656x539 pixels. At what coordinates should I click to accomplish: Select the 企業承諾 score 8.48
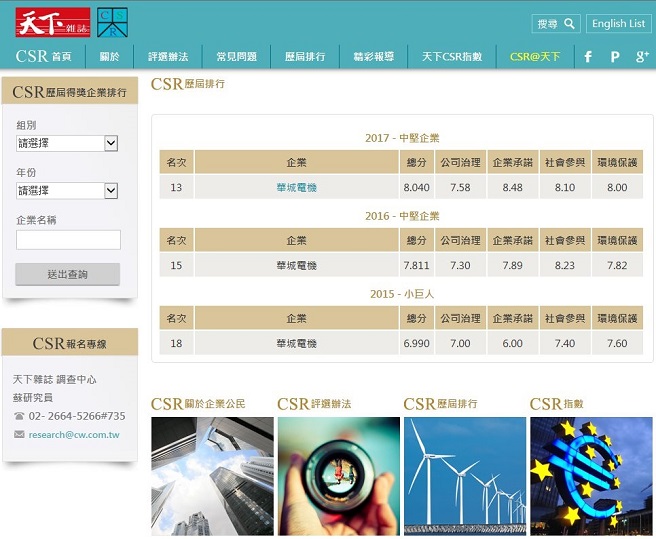point(512,187)
